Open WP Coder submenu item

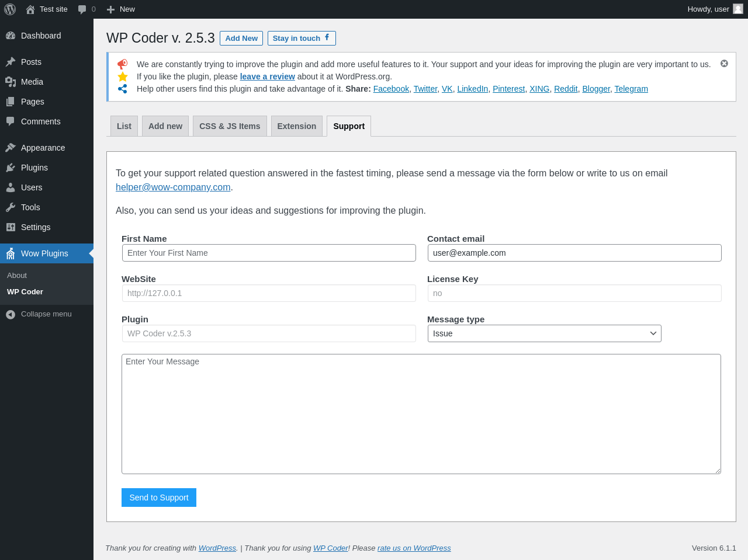tap(25, 292)
